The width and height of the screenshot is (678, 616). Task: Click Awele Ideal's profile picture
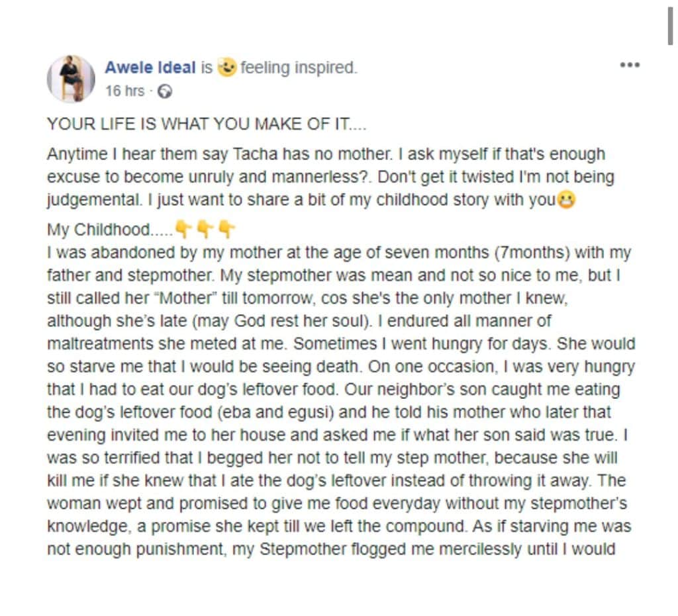pos(71,79)
